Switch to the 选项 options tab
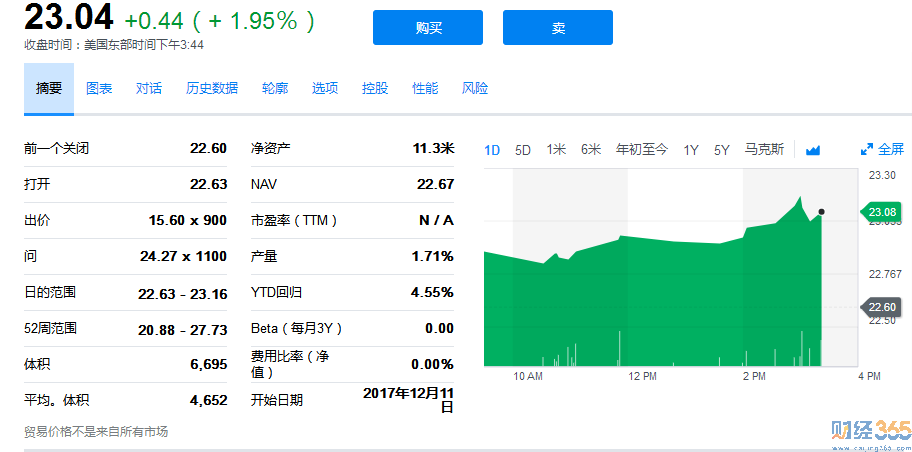The image size is (912, 452). tap(325, 88)
